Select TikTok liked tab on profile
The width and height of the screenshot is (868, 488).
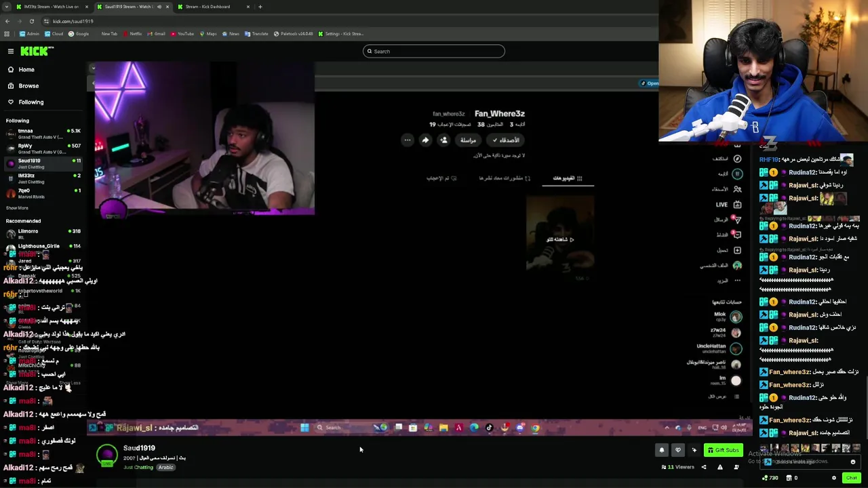click(441, 178)
